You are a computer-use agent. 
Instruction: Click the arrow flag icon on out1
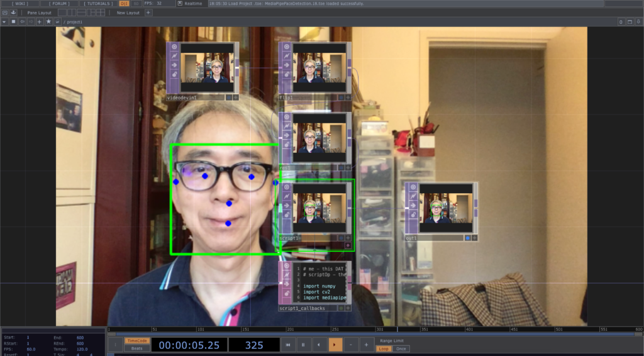pos(413,205)
